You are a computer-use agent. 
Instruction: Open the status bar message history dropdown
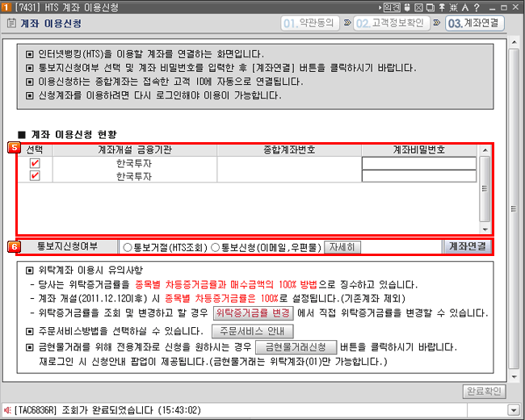513,410
